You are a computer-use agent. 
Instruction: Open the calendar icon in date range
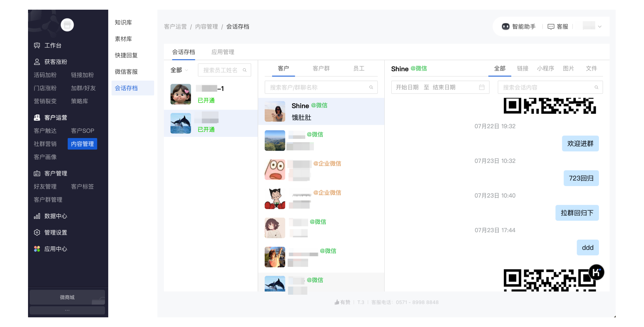click(482, 87)
